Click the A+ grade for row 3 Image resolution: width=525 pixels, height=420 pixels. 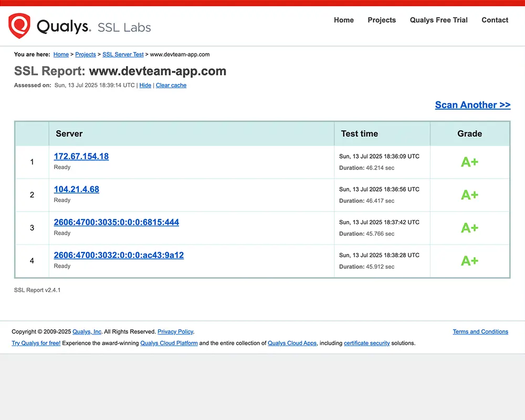469,228
